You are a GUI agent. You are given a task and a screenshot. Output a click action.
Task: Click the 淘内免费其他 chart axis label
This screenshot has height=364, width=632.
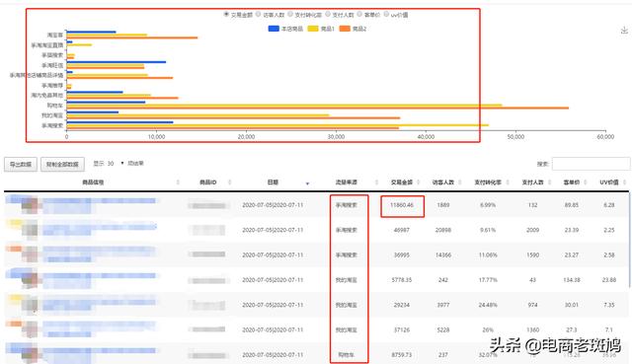pos(47,95)
